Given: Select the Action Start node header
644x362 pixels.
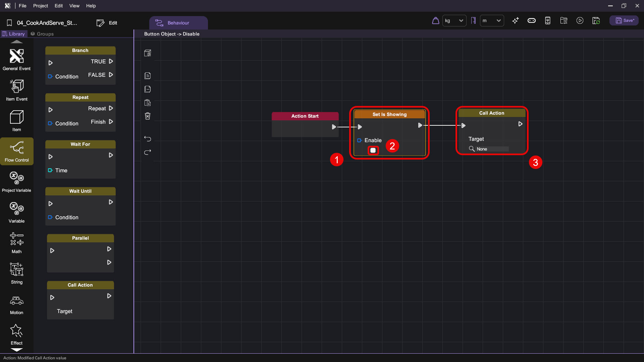Looking at the screenshot, I should [x=305, y=116].
